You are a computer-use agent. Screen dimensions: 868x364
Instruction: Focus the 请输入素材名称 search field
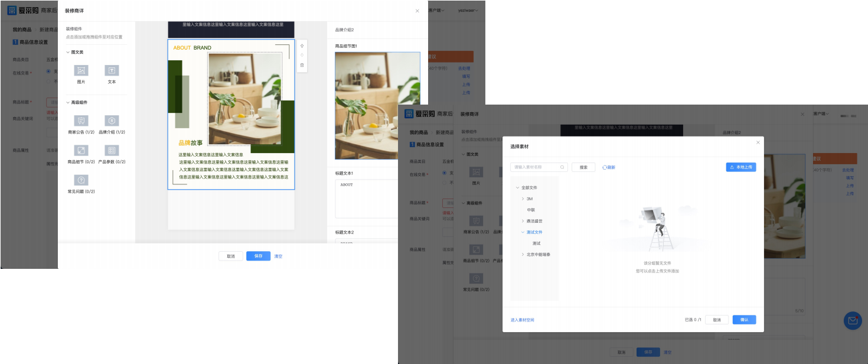coord(539,167)
